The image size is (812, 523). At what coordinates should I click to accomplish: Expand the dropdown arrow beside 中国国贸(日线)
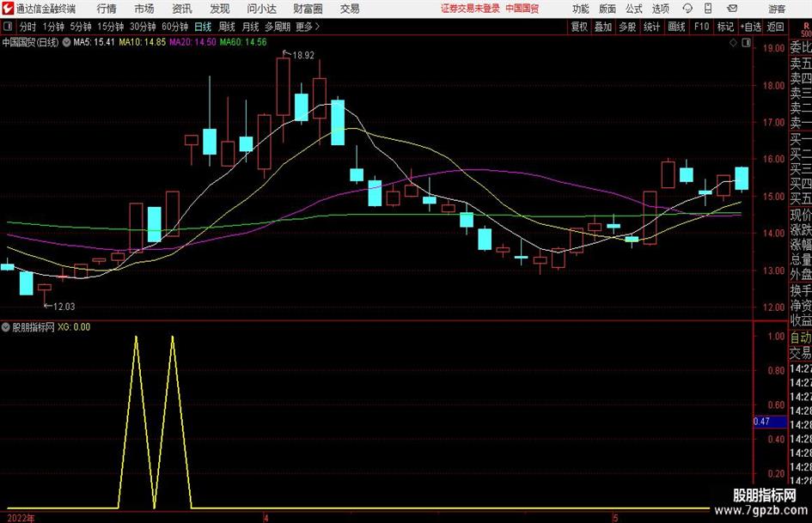pos(66,42)
